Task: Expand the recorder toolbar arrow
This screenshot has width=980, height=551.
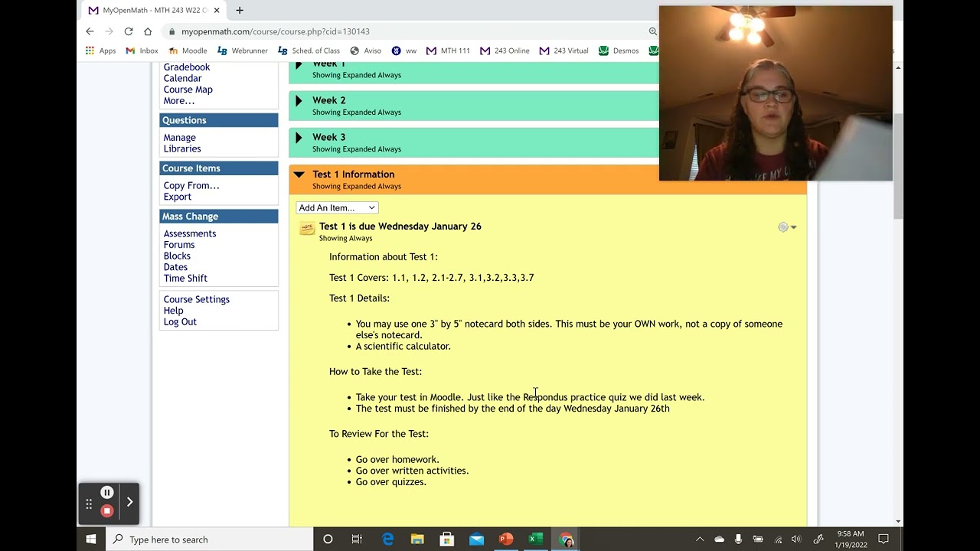Action: pyautogui.click(x=129, y=502)
